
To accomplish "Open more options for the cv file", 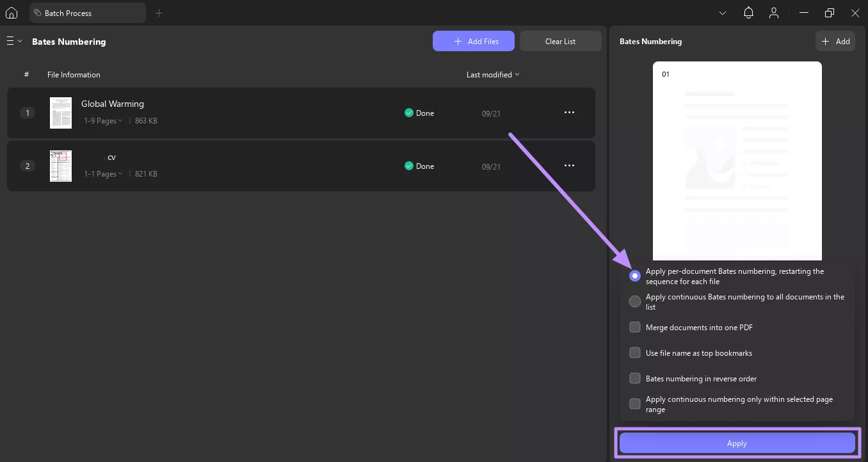I will (569, 166).
